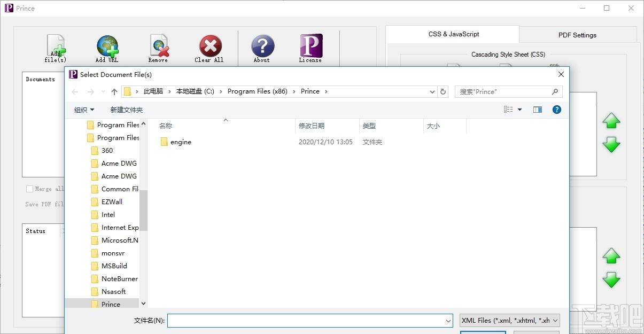Select the monsvr folder in tree
Viewport: 644px width, 334px height.
click(x=107, y=253)
